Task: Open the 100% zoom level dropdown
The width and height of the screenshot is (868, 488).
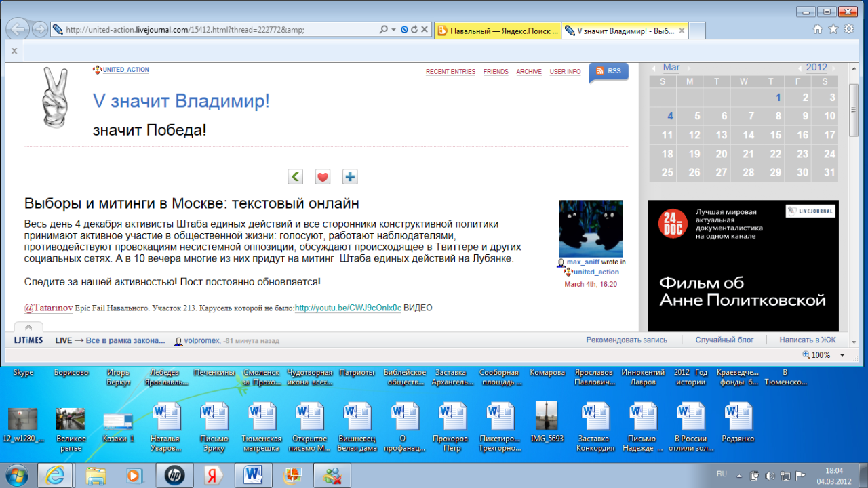Action: click(x=842, y=355)
